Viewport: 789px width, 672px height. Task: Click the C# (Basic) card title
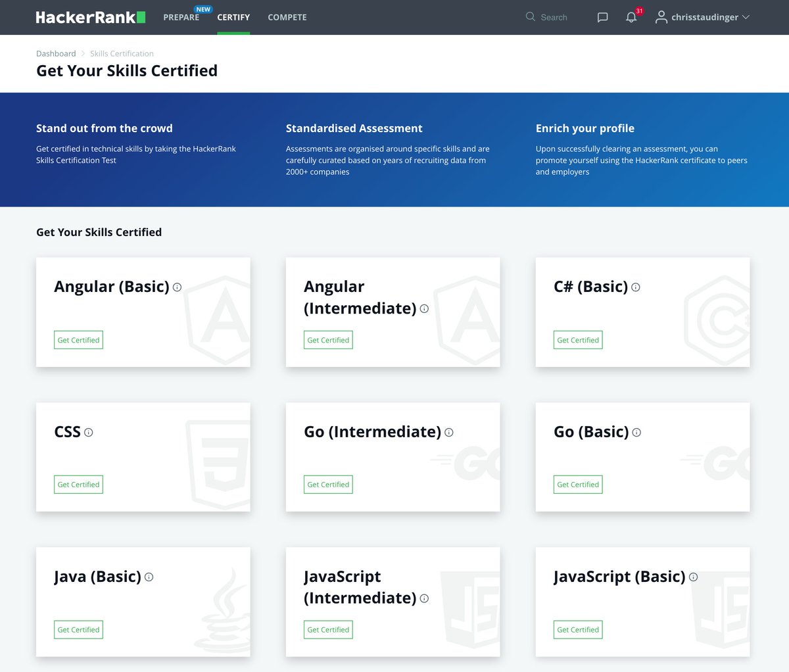pyautogui.click(x=590, y=287)
